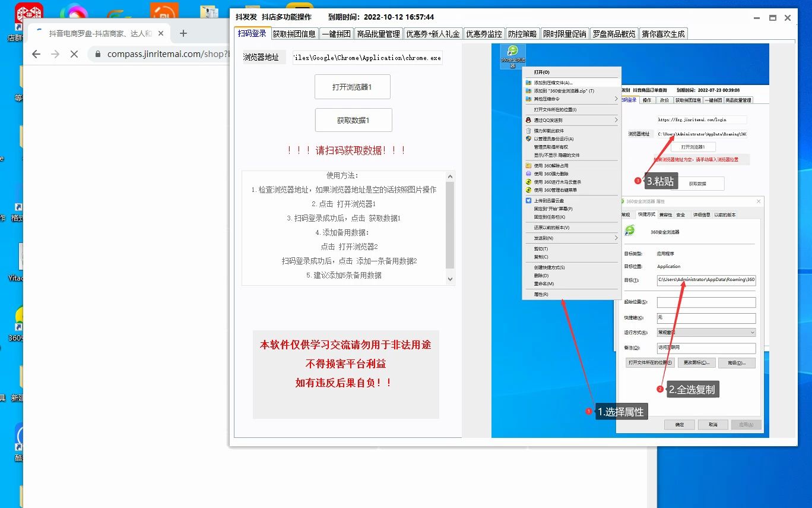
Task: Switch to the 猜你喜欢生成 tab
Action: [664, 34]
